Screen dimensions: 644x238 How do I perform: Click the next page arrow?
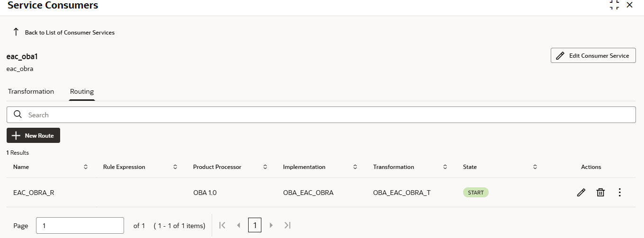point(271,226)
